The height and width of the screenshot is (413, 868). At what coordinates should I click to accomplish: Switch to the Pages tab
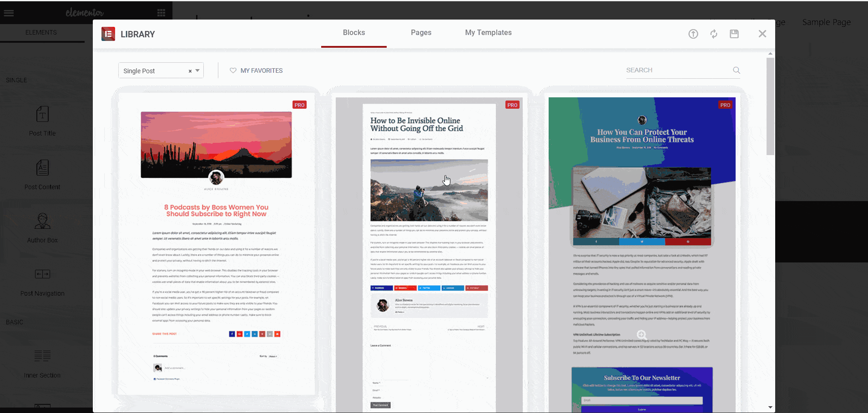(421, 32)
